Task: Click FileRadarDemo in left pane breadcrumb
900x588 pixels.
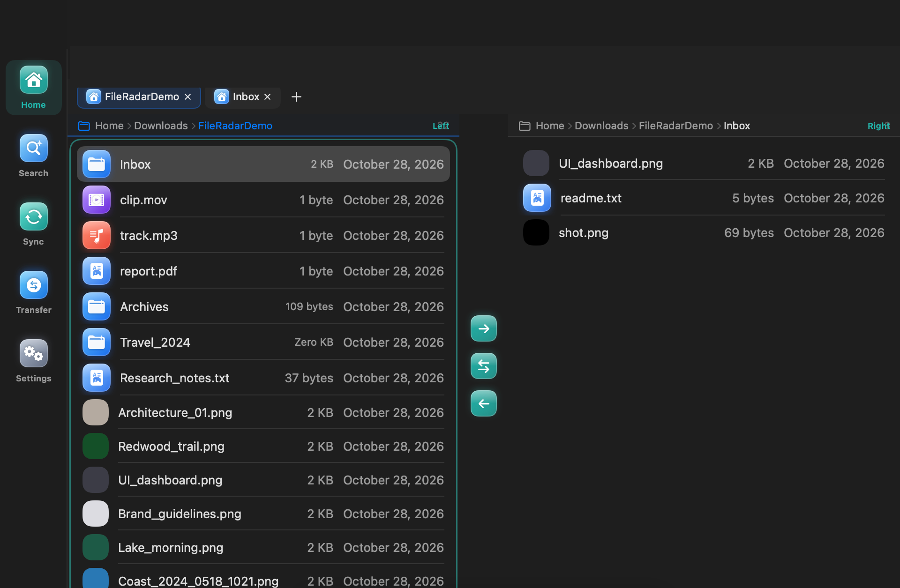Action: coord(235,126)
